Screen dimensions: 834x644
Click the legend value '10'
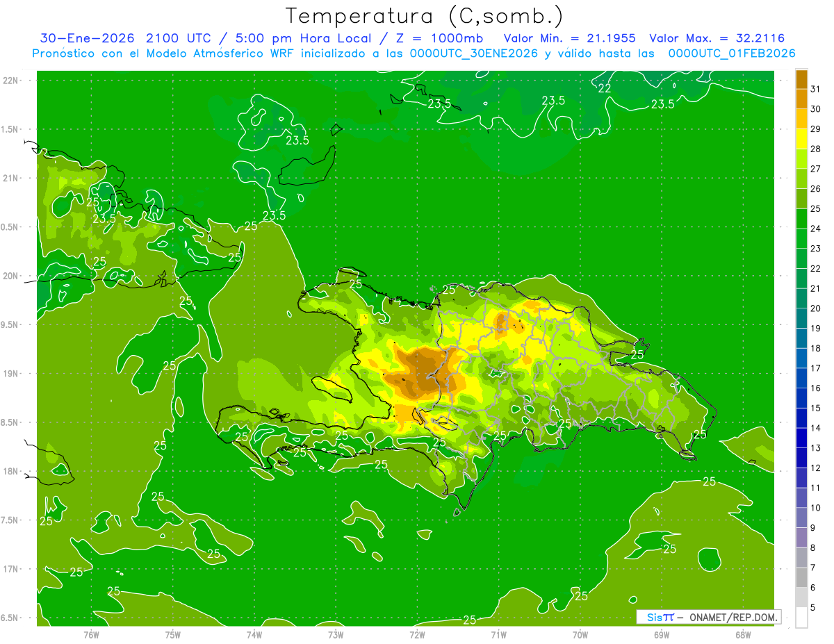pos(815,508)
